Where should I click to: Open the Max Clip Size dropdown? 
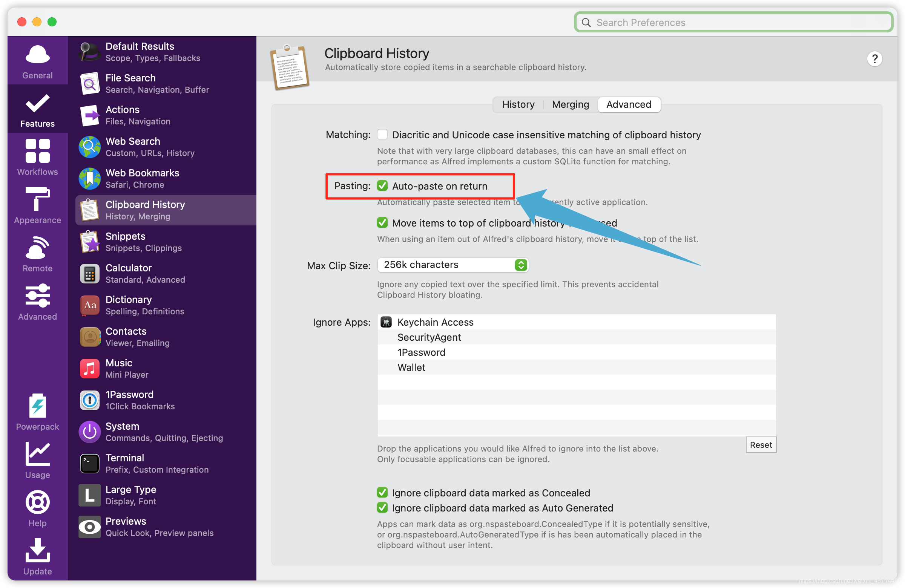point(452,265)
